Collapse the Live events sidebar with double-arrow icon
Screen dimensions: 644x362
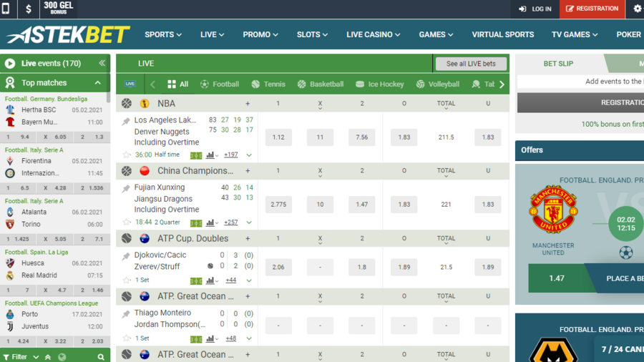(102, 63)
